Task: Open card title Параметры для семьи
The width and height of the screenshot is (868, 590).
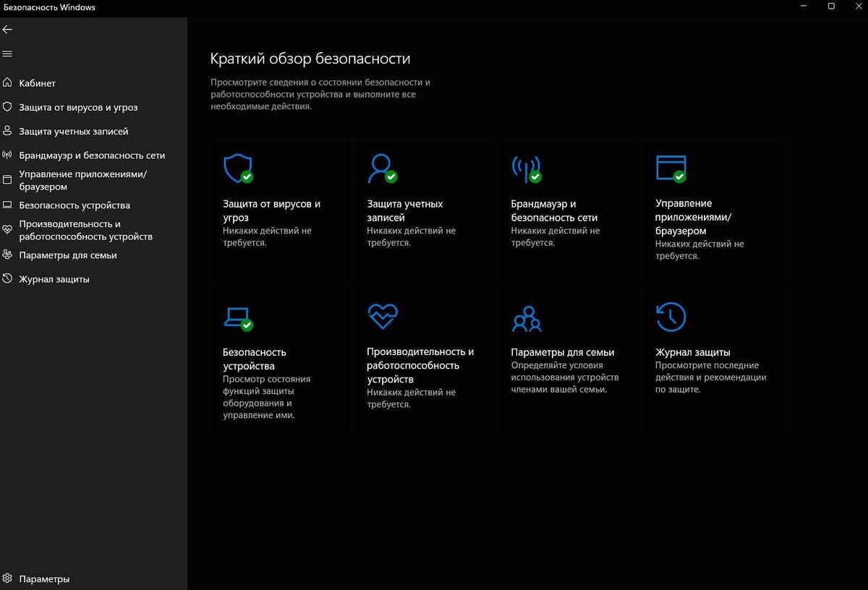Action: (563, 352)
